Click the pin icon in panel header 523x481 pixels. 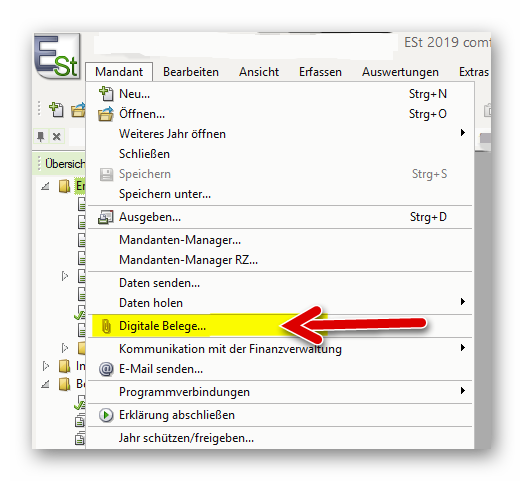(x=41, y=136)
